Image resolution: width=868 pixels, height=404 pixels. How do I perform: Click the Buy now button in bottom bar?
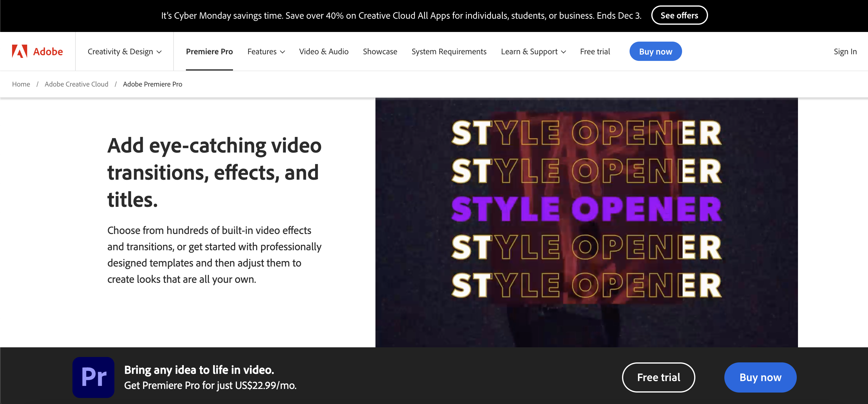[760, 377]
